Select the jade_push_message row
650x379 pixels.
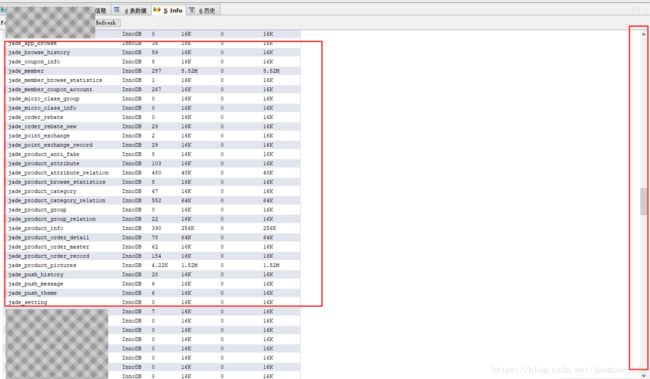coord(153,284)
